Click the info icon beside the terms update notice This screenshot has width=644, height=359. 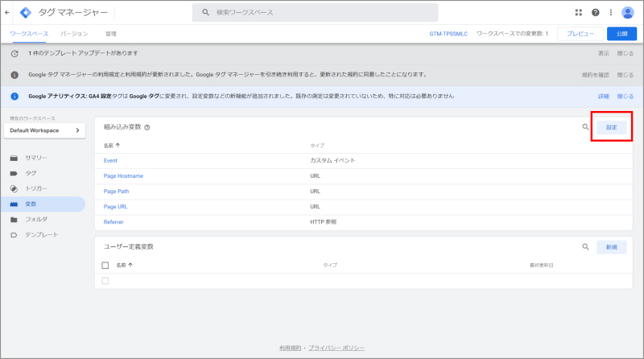[x=14, y=75]
